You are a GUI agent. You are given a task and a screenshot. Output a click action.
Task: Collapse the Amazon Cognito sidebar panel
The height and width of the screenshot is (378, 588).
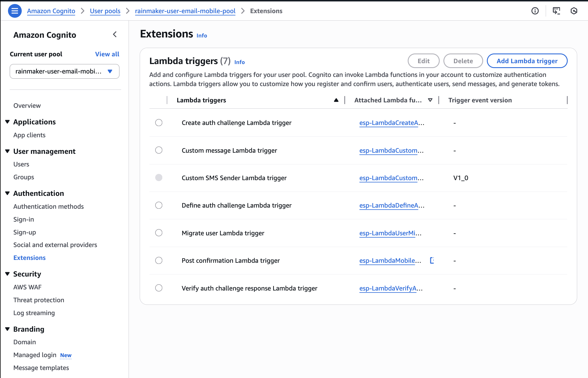115,34
